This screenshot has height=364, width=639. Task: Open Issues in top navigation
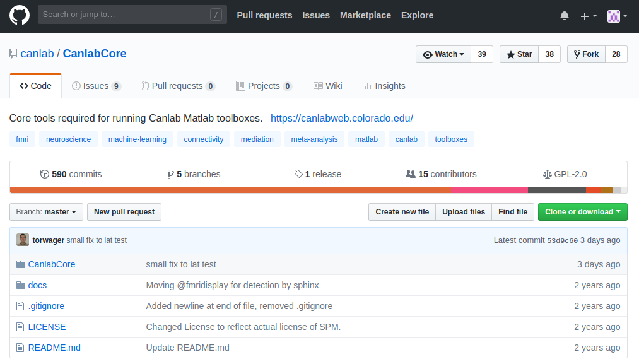coord(316,15)
